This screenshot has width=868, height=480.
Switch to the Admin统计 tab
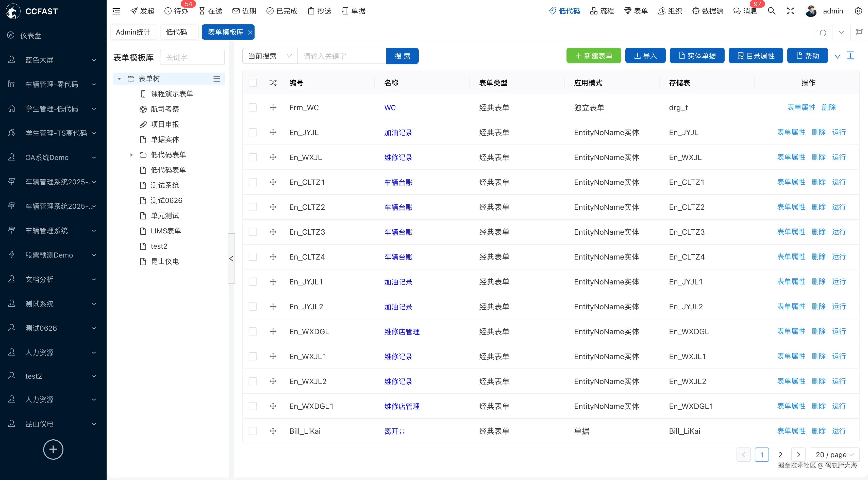pos(133,32)
